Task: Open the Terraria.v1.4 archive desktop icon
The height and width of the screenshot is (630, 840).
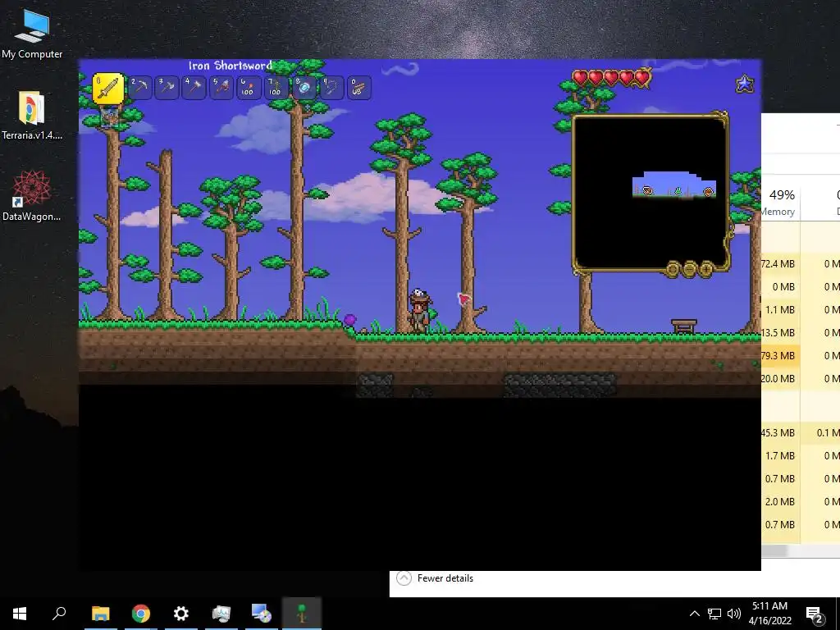Action: click(32, 116)
